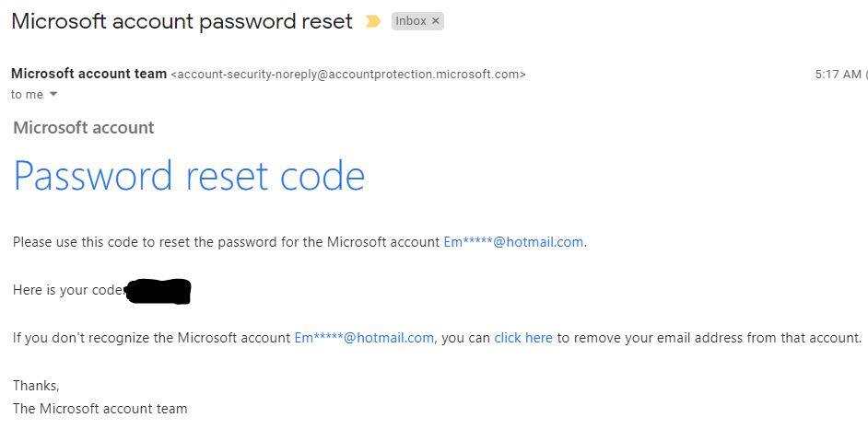Click the yellow importance marker icon
Viewport: 868px width, 429px height.
[x=372, y=21]
